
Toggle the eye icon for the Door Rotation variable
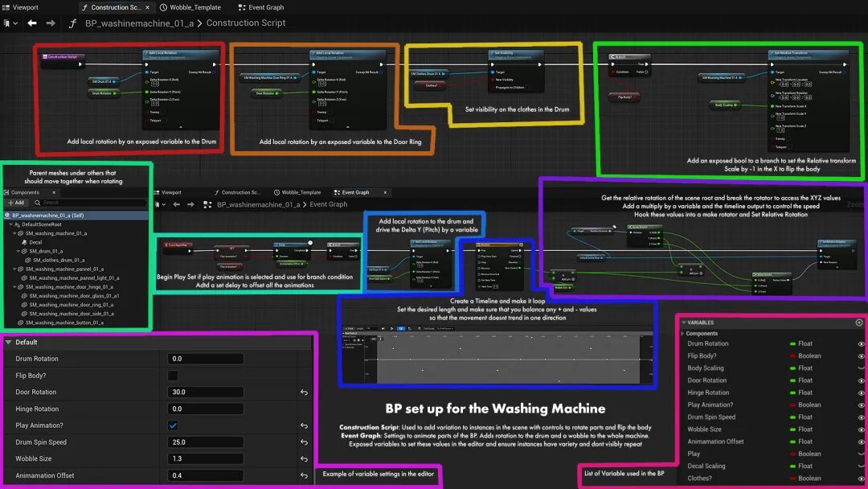coord(861,380)
